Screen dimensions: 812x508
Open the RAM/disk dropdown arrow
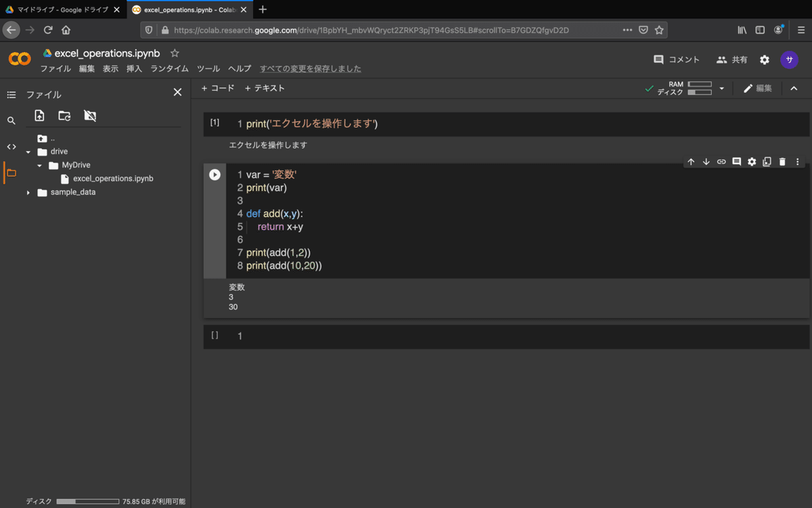(721, 88)
